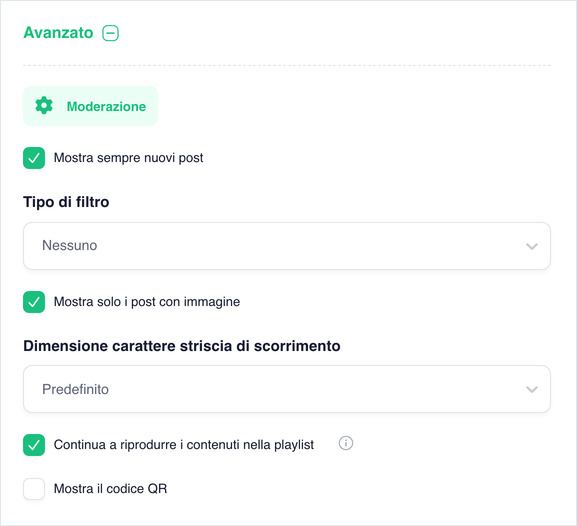The height and width of the screenshot is (526, 577).
Task: Open the Nessuno filter type dropdown
Action: (287, 246)
